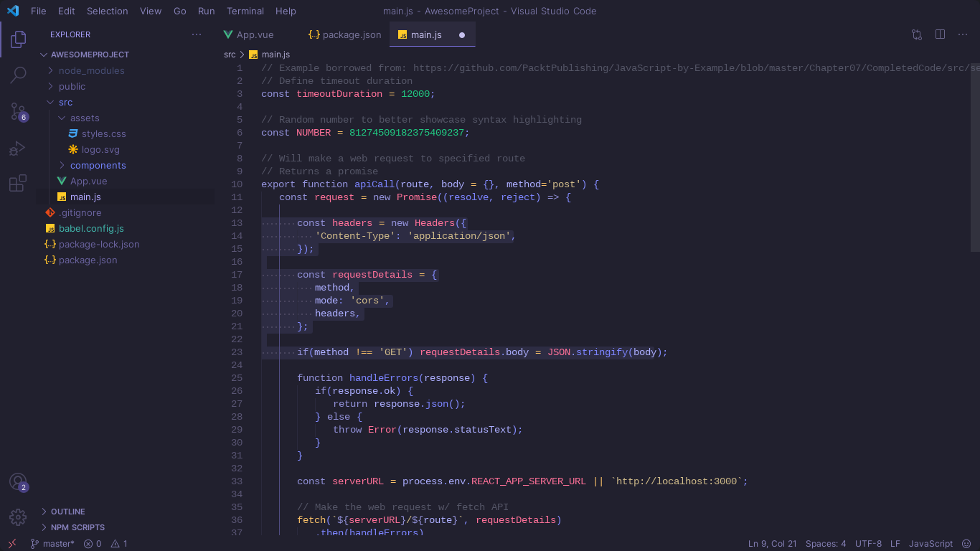Viewport: 980px width, 551px height.
Task: Change indentation via Spaces: 4
Action: click(x=826, y=544)
